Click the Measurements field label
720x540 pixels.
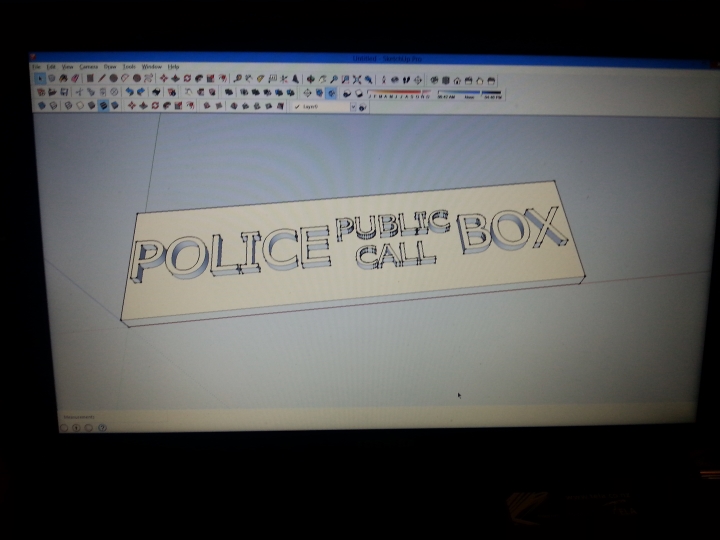pos(79,417)
